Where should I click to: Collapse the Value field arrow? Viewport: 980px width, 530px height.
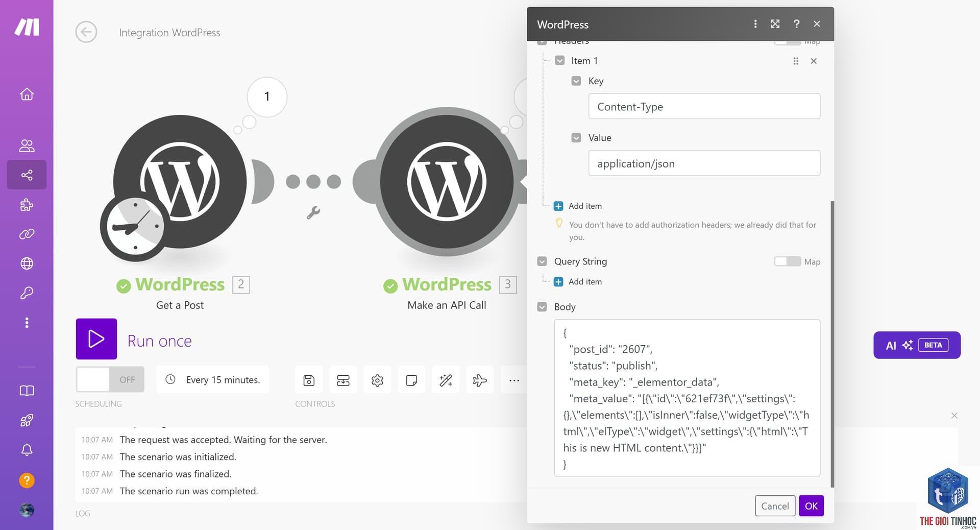pyautogui.click(x=576, y=137)
